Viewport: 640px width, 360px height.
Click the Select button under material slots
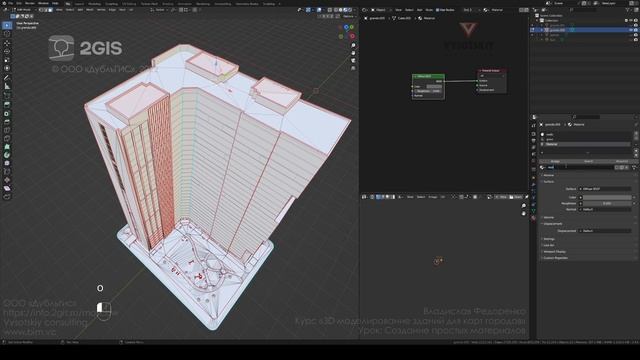tap(588, 161)
